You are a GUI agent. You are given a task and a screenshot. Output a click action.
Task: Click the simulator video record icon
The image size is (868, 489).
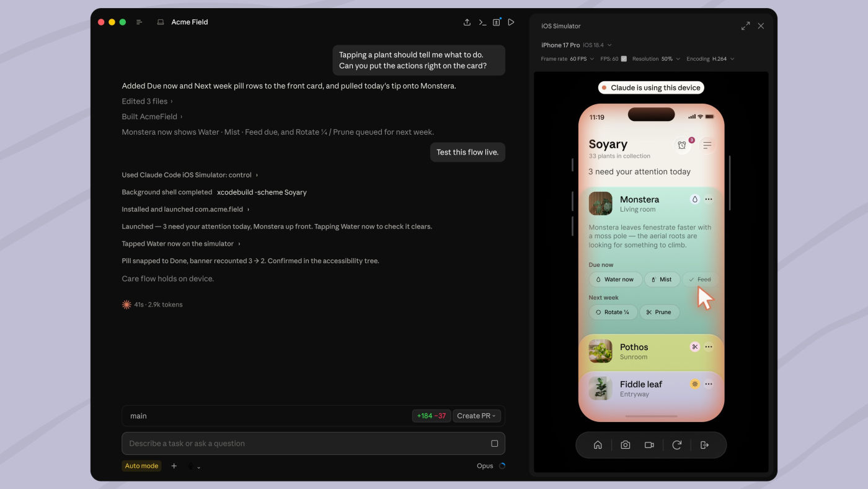(649, 445)
